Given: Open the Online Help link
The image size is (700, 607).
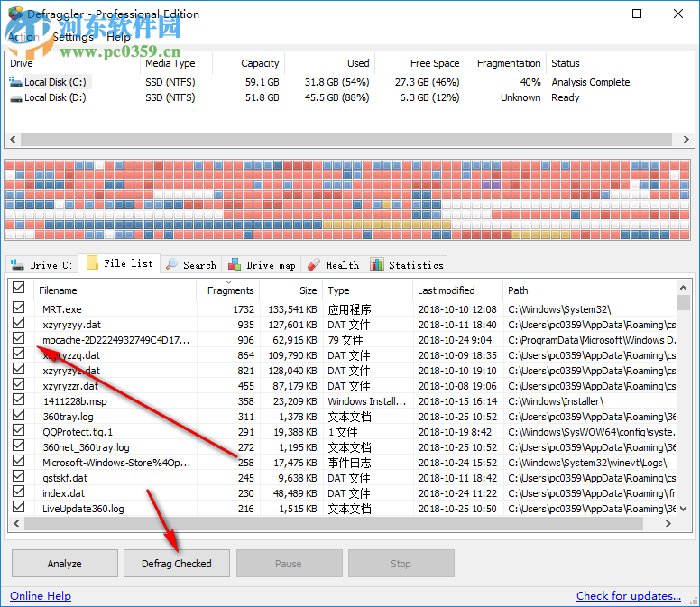Looking at the screenshot, I should coord(41,596).
